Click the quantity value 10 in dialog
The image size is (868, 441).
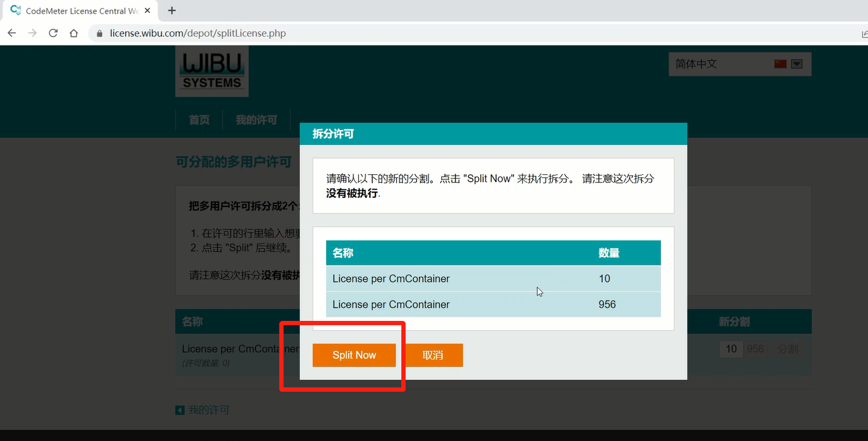pyautogui.click(x=604, y=278)
